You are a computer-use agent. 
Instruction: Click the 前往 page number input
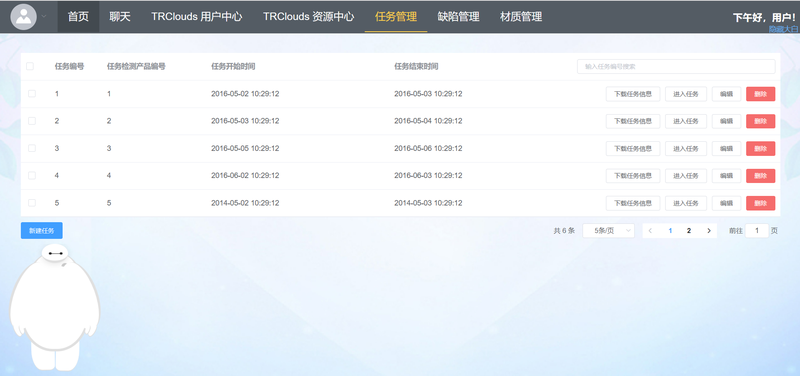pos(757,231)
